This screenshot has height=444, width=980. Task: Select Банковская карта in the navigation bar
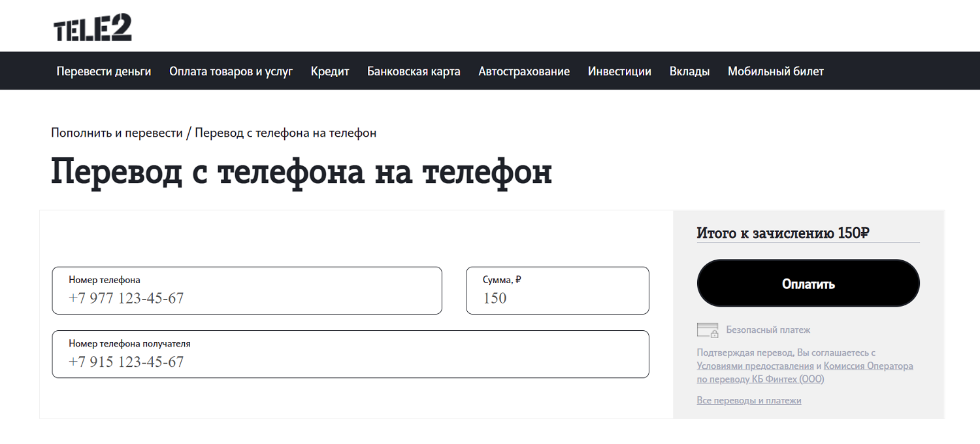(x=414, y=71)
